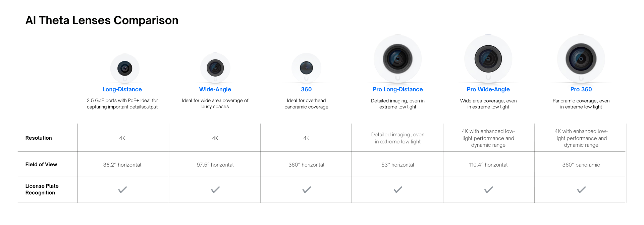Click Pro Wide-Angle license plate checkmark

point(489,190)
